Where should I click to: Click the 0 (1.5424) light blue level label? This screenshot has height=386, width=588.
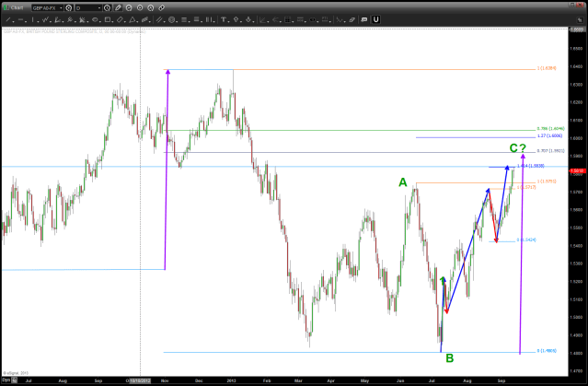[x=526, y=240]
